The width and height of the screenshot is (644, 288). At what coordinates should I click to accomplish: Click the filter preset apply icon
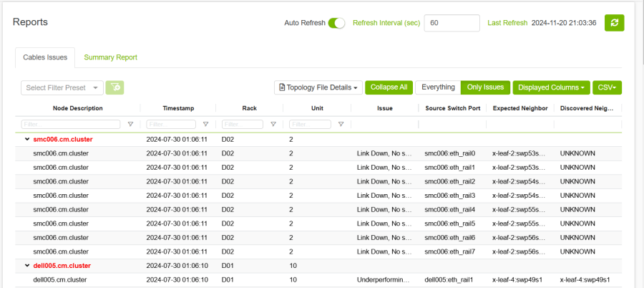click(x=114, y=87)
